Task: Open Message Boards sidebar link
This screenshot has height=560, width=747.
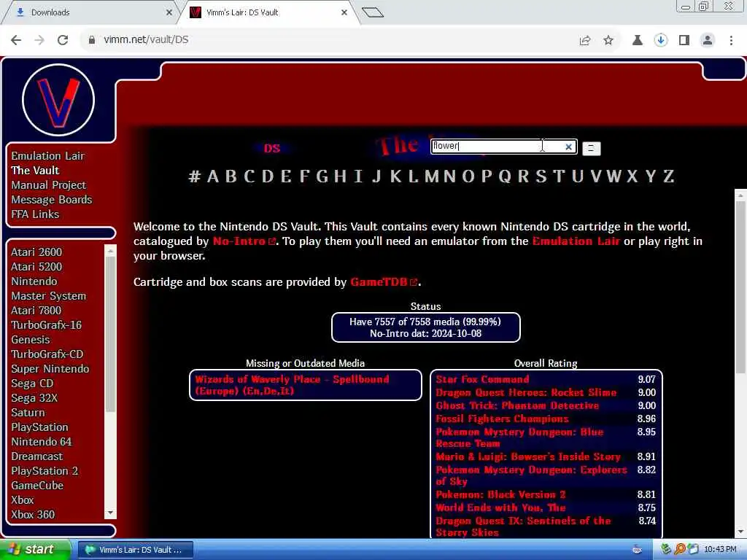Action: (52, 200)
